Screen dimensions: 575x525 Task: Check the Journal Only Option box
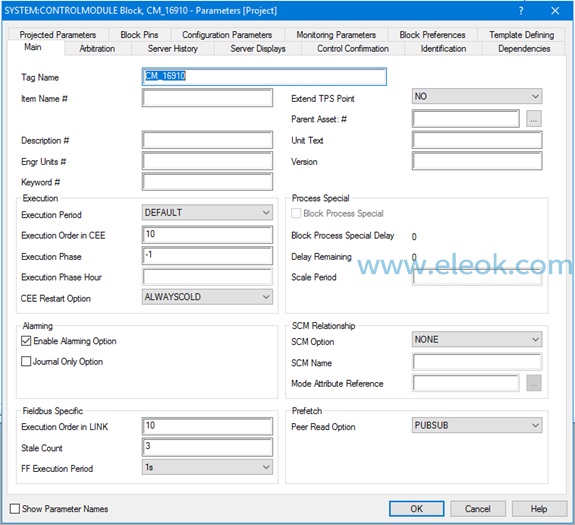pos(26,361)
